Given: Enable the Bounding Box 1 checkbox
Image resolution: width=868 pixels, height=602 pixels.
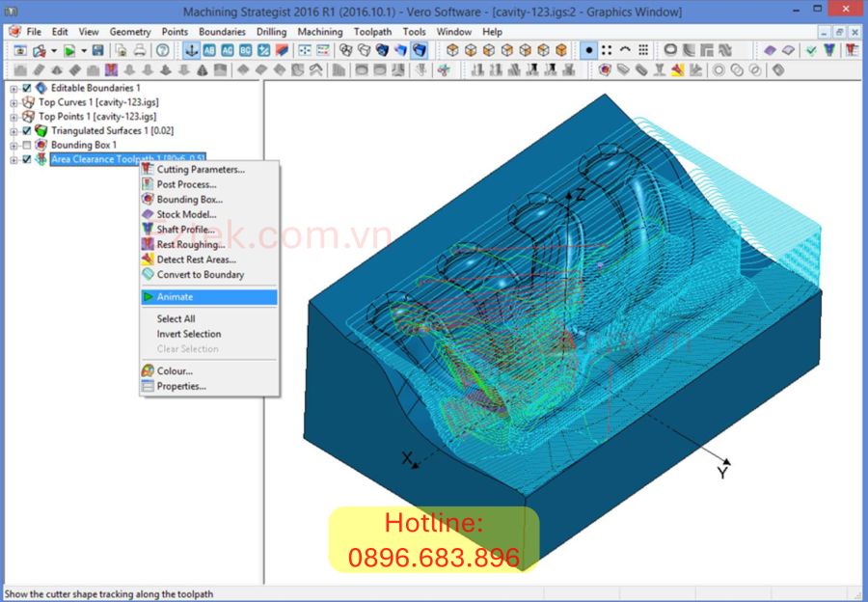Looking at the screenshot, I should (27, 146).
